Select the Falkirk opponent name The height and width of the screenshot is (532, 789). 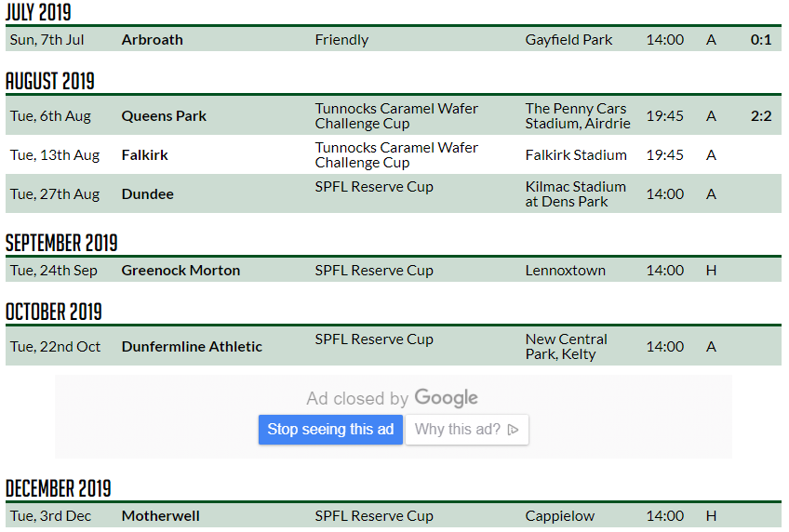(x=144, y=155)
